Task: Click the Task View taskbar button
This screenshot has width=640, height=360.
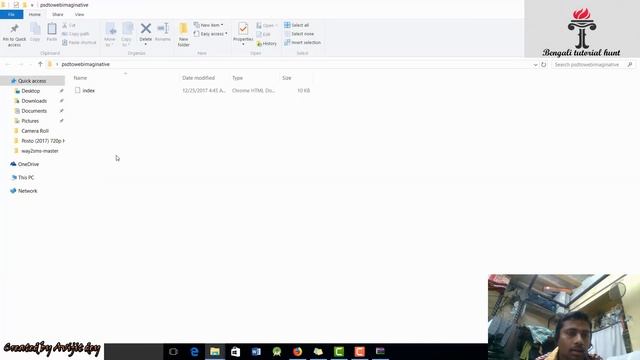Action: [x=173, y=351]
